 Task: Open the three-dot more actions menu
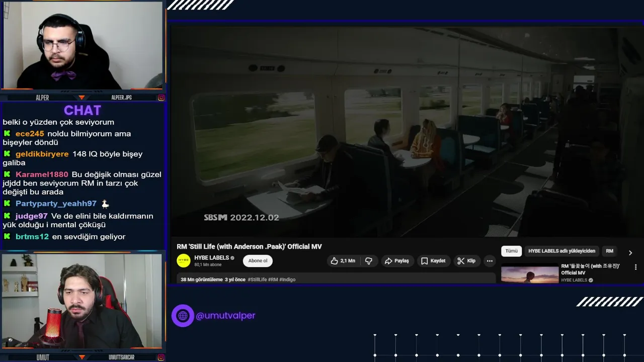tap(490, 261)
